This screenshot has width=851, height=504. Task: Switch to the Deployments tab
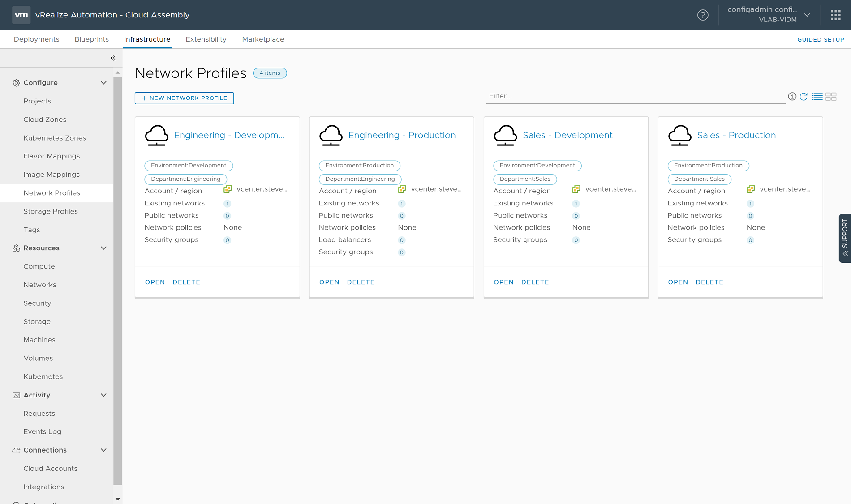coord(36,39)
